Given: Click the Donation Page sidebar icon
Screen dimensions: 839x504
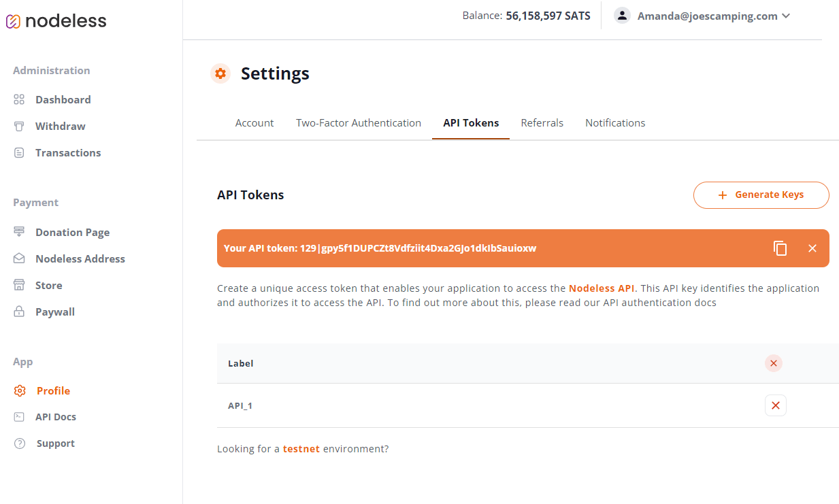Looking at the screenshot, I should click(19, 232).
